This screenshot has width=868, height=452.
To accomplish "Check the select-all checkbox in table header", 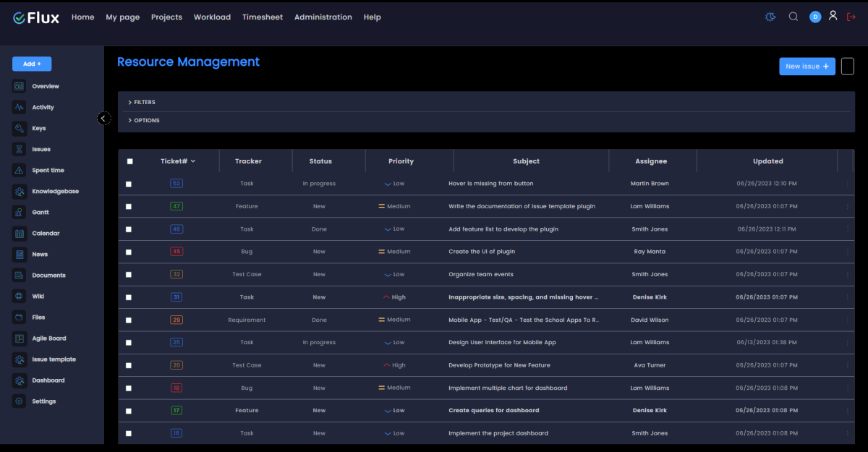I will click(130, 161).
